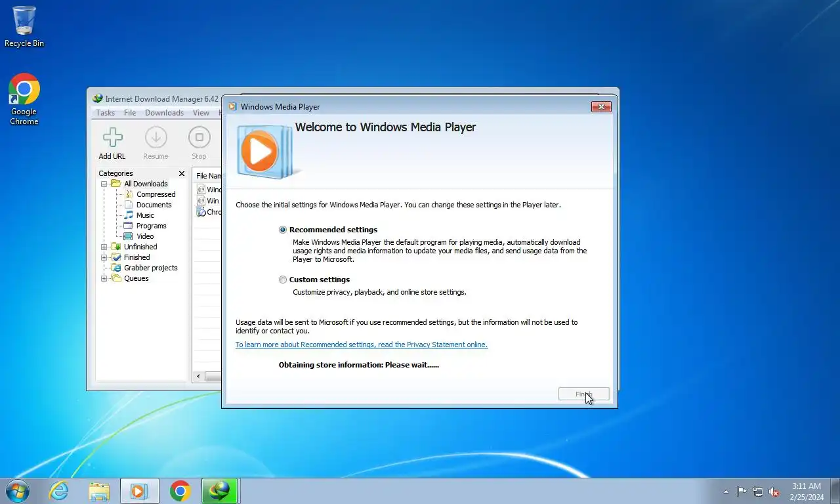Open the File menu in IDM
Viewport: 840px width, 504px height.
tap(130, 113)
